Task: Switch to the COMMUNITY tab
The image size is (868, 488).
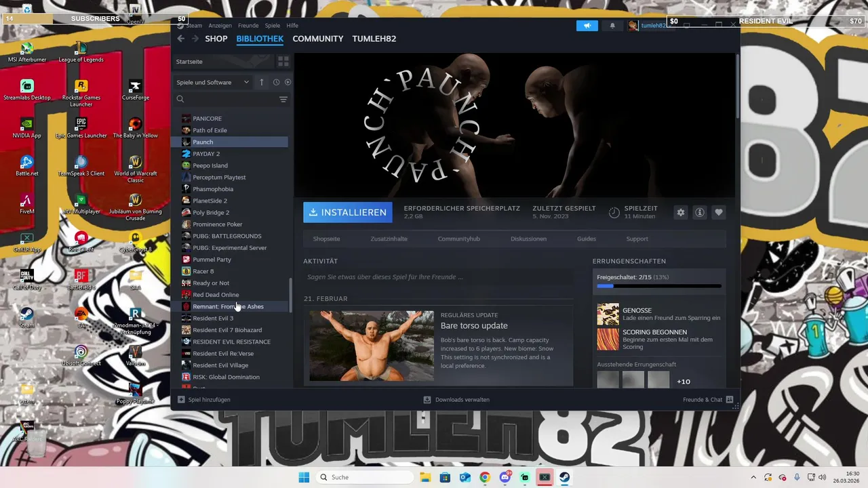Action: click(x=318, y=39)
